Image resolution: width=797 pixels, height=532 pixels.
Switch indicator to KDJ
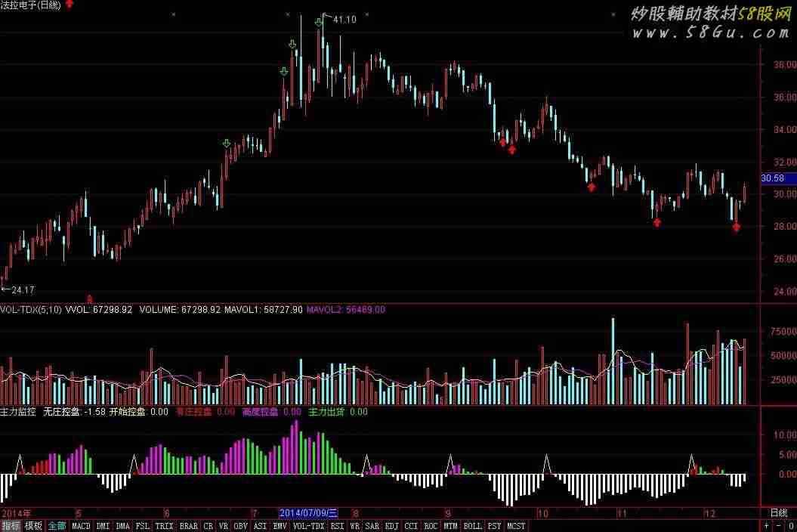point(392,526)
